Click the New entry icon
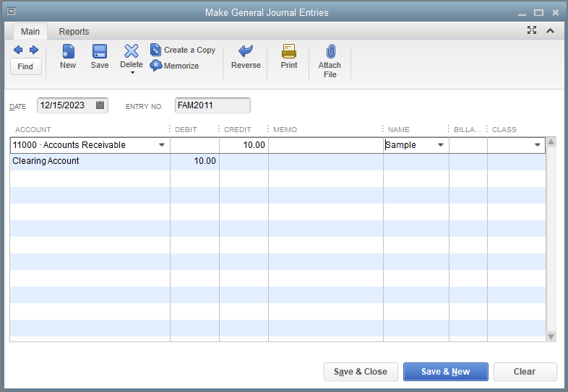This screenshot has width=568, height=392. click(68, 52)
